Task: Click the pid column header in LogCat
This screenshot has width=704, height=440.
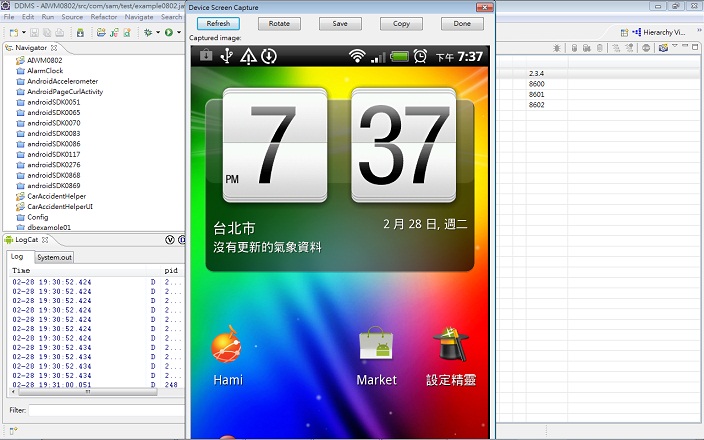Action: pyautogui.click(x=171, y=270)
